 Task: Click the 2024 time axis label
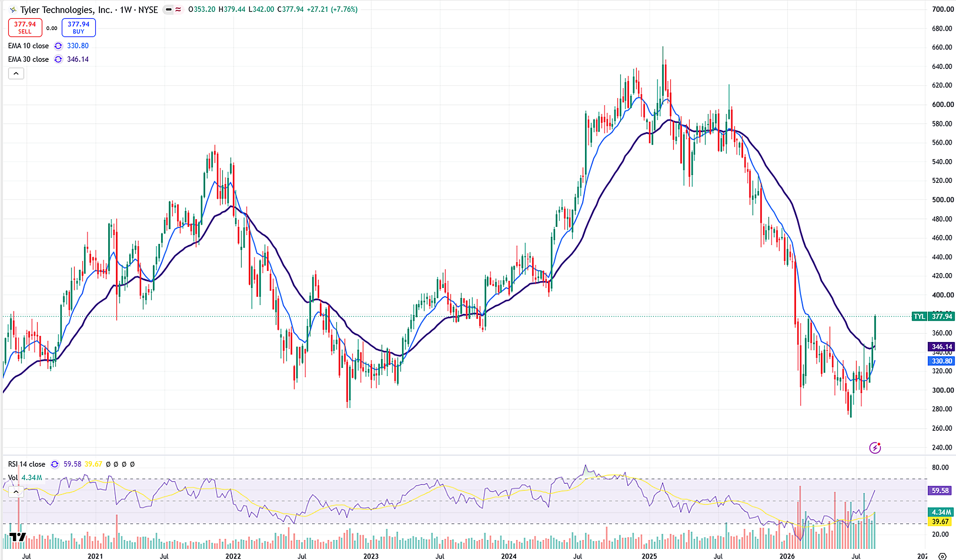pos(509,556)
